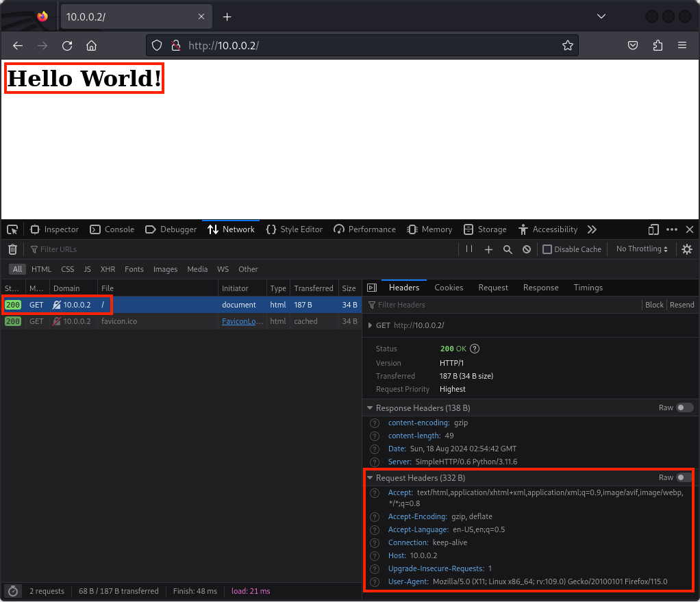Bookmark this page with star icon
This screenshot has width=700, height=602.
point(567,46)
